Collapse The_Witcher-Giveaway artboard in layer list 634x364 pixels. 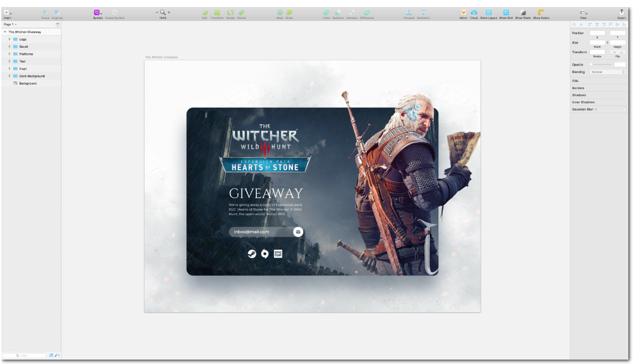coord(5,32)
